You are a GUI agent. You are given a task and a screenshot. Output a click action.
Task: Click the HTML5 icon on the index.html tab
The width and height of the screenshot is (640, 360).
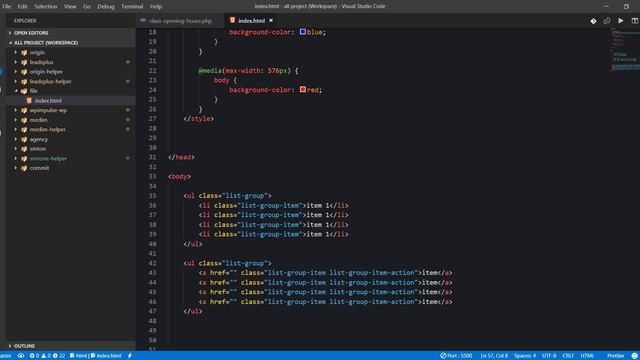[232, 20]
